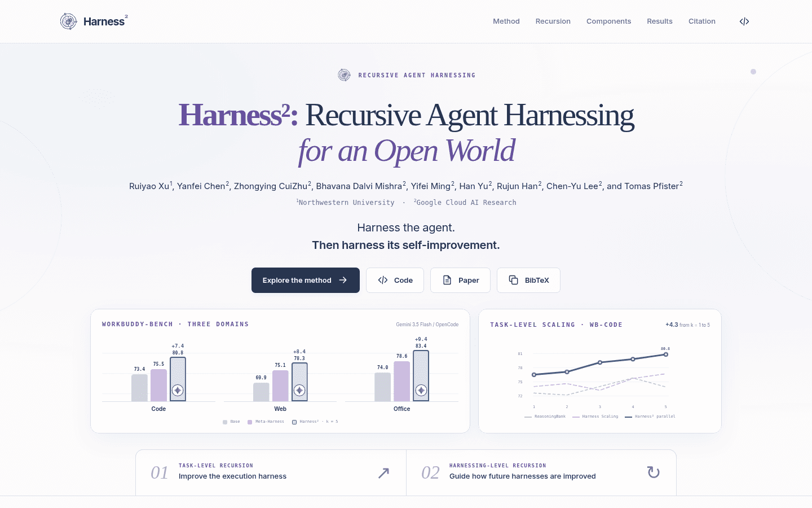
Task: Click the Web base bar labeled 69.9
Action: [x=261, y=392]
